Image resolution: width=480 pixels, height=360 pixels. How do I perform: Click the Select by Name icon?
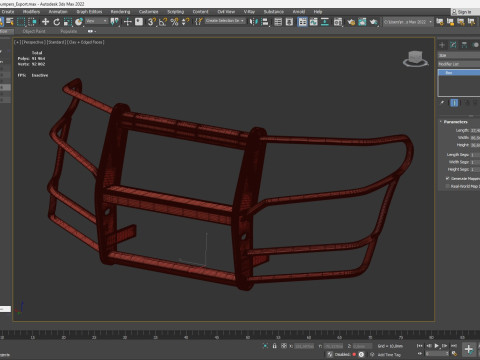pyautogui.click(x=10, y=22)
